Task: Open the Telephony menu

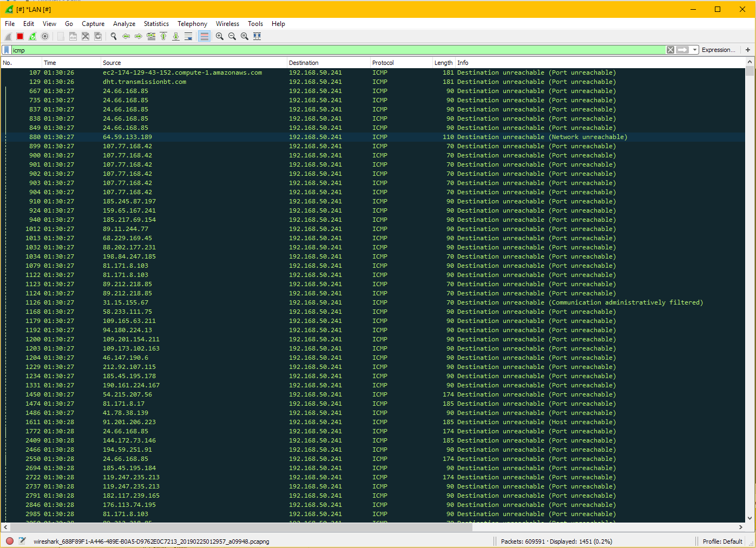Action: click(192, 24)
